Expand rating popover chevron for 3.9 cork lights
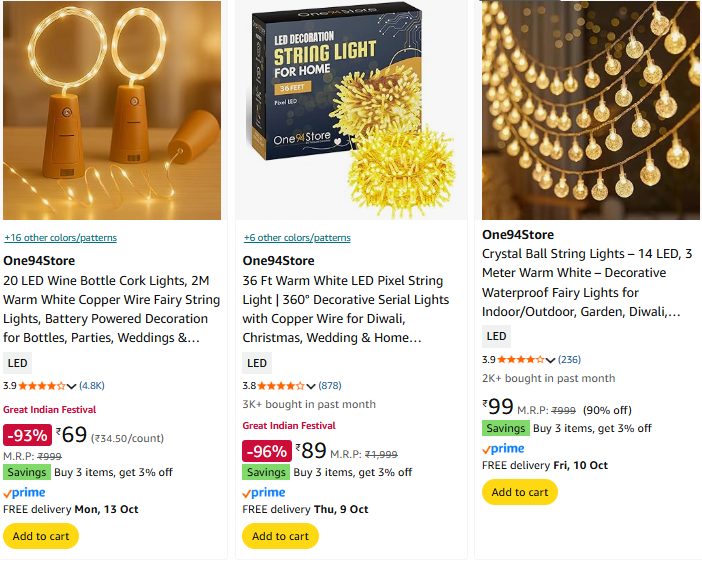 [x=72, y=386]
